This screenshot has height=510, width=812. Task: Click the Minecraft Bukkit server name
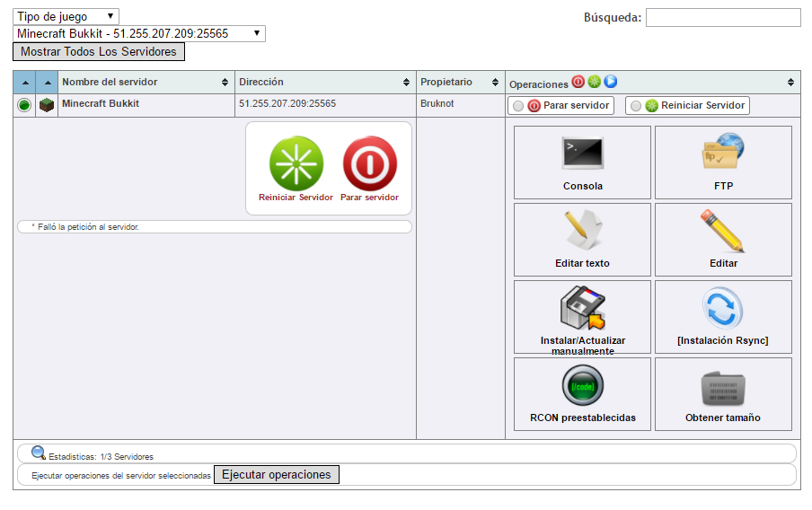[x=101, y=103]
